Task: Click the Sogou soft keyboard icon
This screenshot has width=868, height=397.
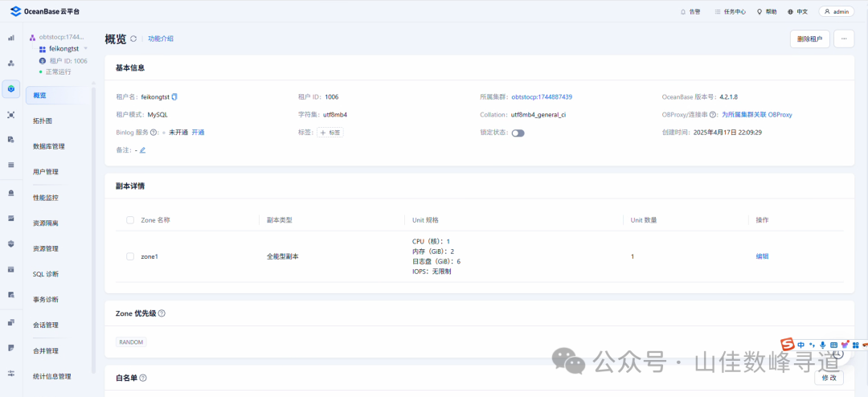Action: (x=833, y=345)
